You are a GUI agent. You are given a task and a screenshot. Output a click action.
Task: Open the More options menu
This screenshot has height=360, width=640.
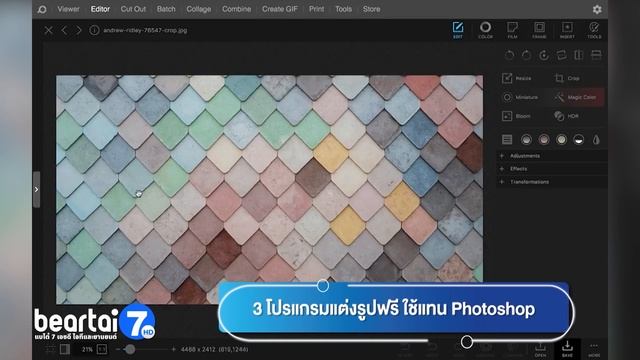[x=594, y=350]
